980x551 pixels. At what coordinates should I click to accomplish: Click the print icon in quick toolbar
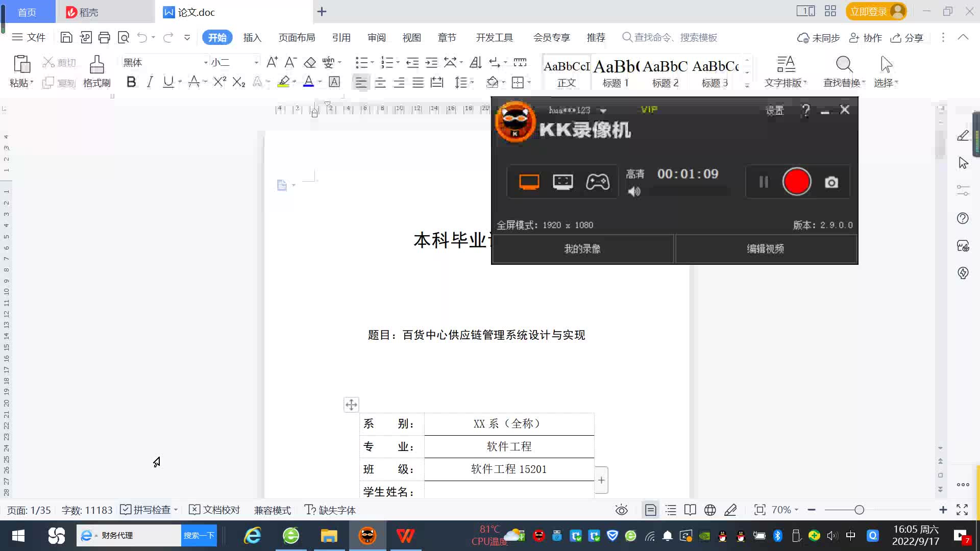tap(104, 37)
